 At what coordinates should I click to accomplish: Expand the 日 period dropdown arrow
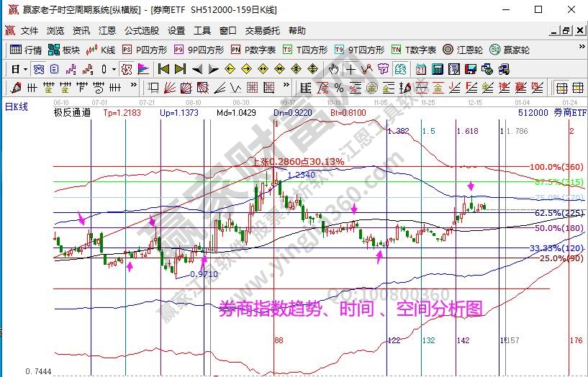pos(25,69)
